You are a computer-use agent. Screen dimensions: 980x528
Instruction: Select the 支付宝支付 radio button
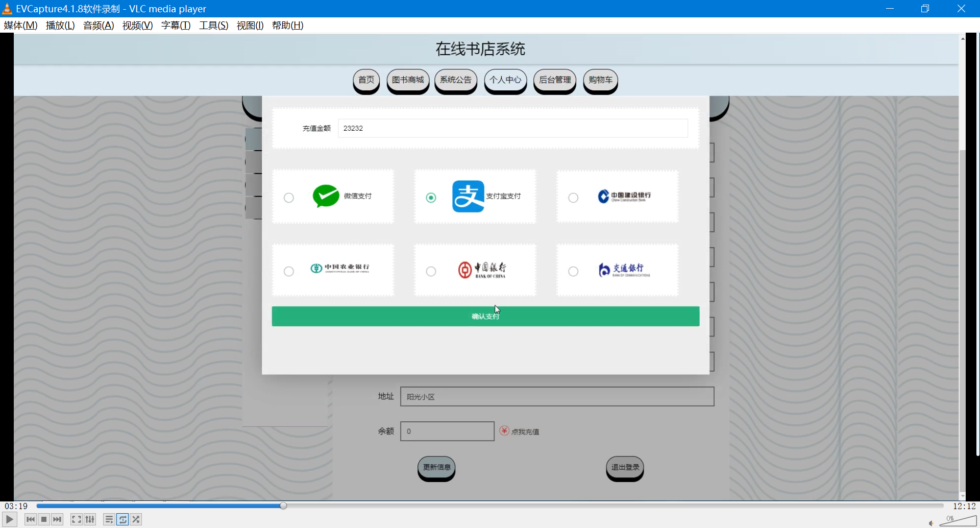click(x=431, y=198)
